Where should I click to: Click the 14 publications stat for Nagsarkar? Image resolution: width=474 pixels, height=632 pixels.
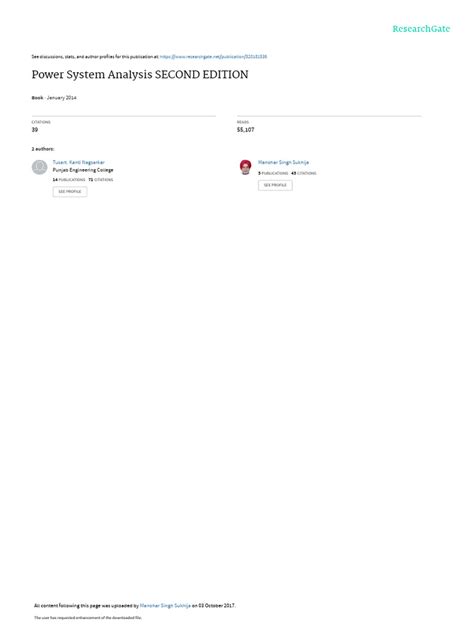point(69,180)
